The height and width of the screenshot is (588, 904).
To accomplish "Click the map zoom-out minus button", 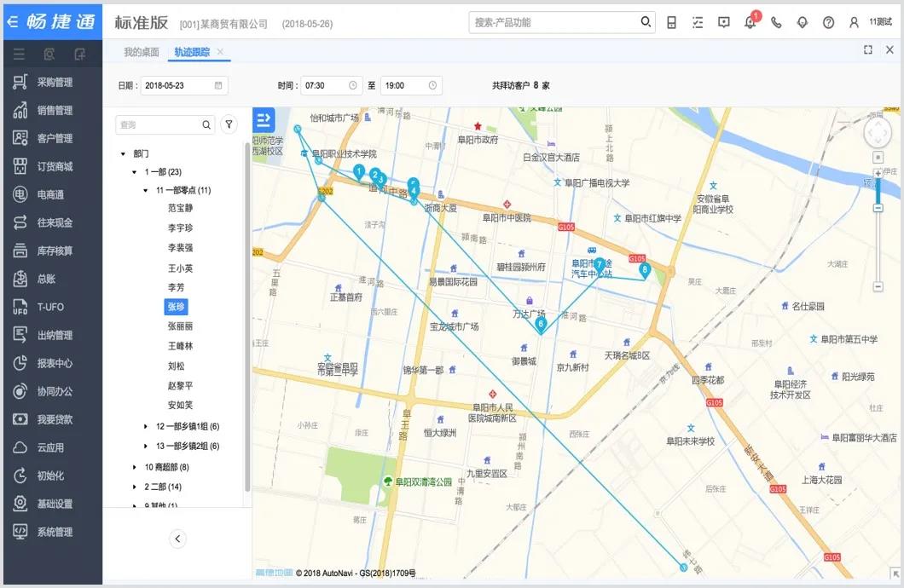I will pyautogui.click(x=878, y=286).
